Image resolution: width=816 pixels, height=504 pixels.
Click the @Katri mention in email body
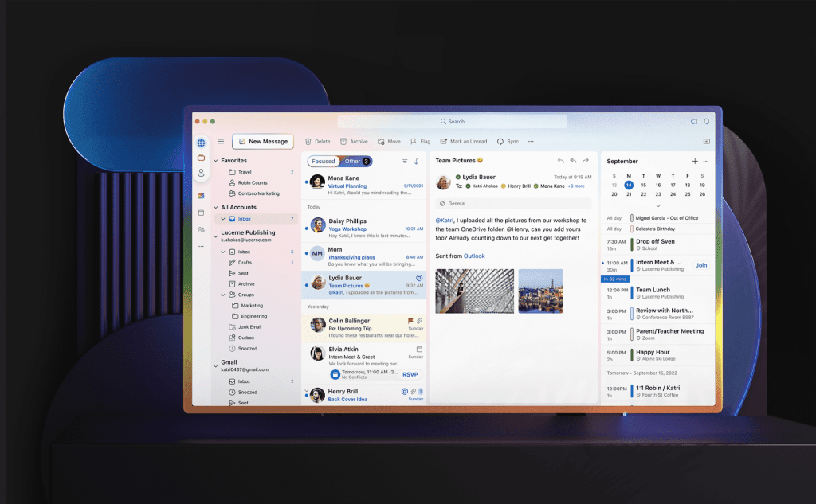click(x=445, y=221)
